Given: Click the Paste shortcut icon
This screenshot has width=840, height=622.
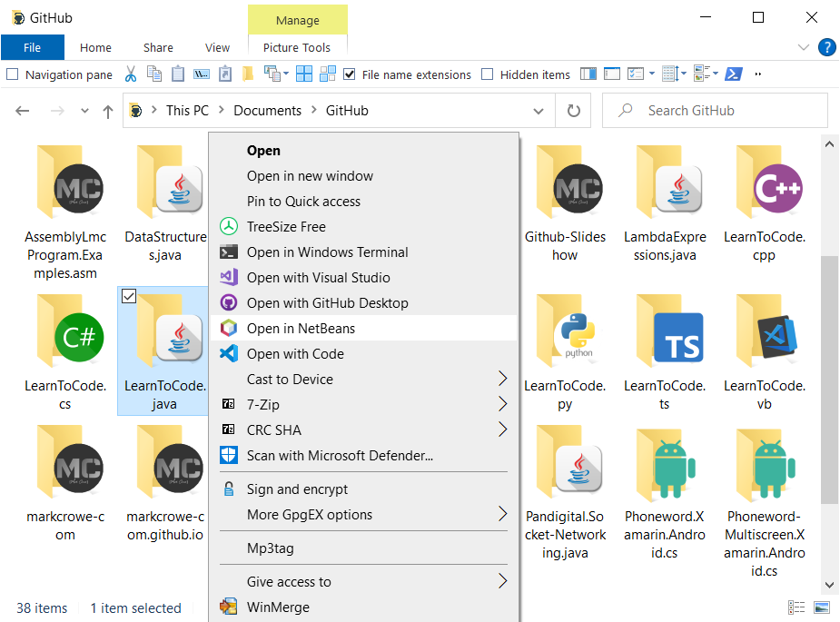Looking at the screenshot, I should (225, 74).
